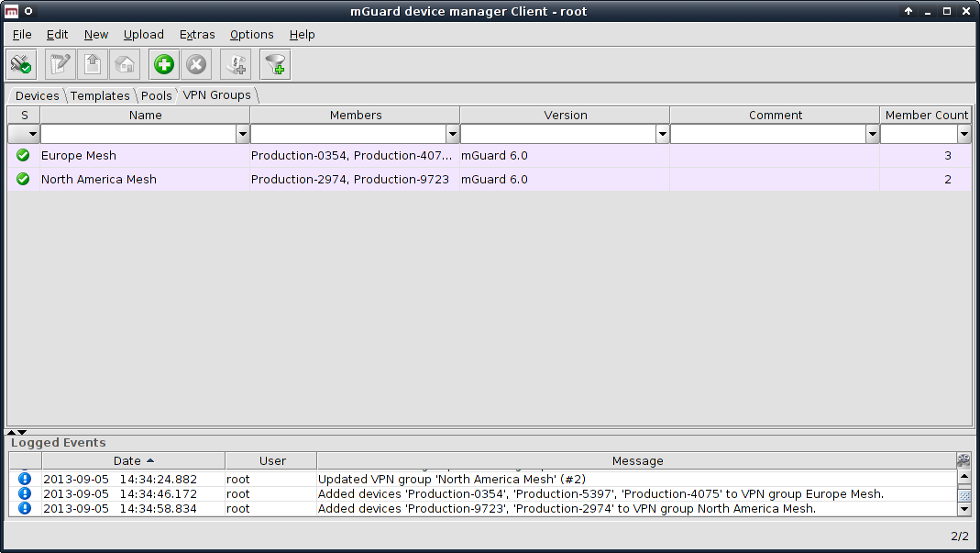
Task: Click the funnel-with-plus filter toolbar icon
Action: point(275,64)
